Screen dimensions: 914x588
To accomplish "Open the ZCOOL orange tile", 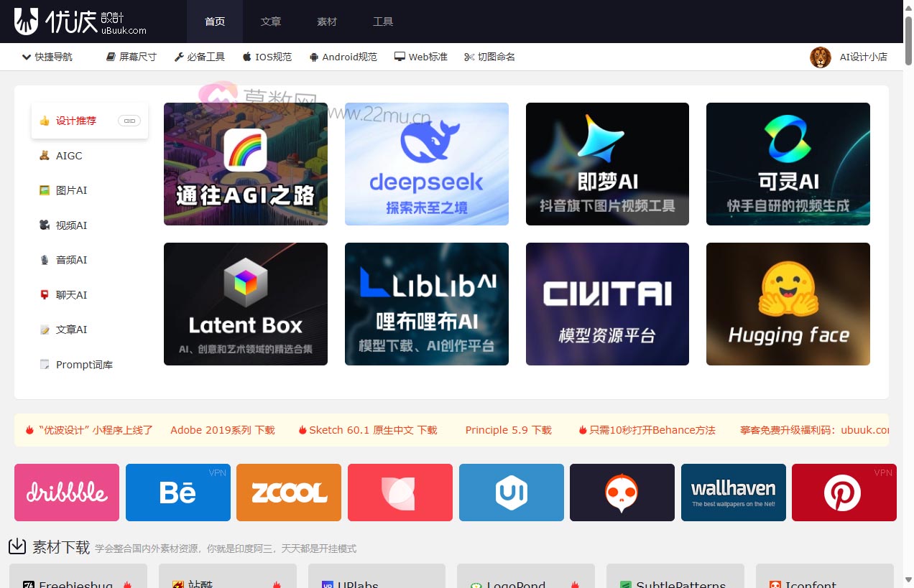I will pyautogui.click(x=289, y=493).
